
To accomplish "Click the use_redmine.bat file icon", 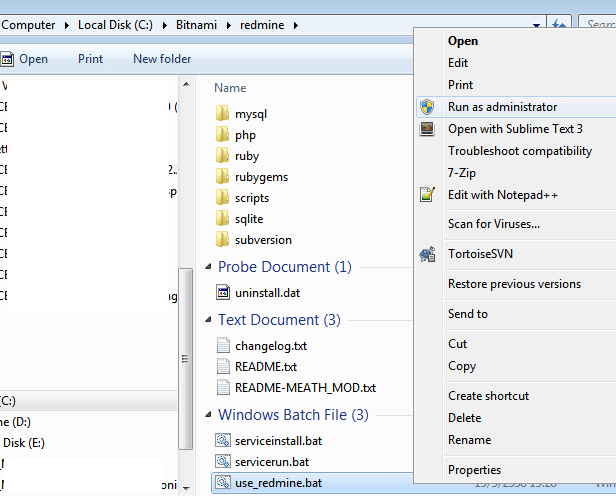I will click(x=223, y=483).
